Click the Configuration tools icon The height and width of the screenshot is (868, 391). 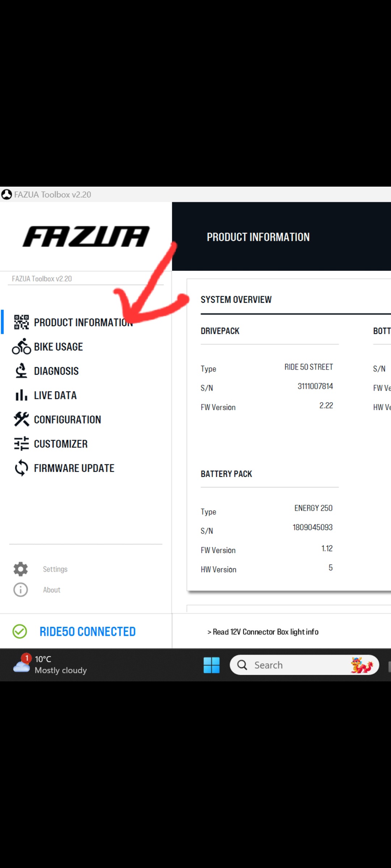pyautogui.click(x=21, y=419)
